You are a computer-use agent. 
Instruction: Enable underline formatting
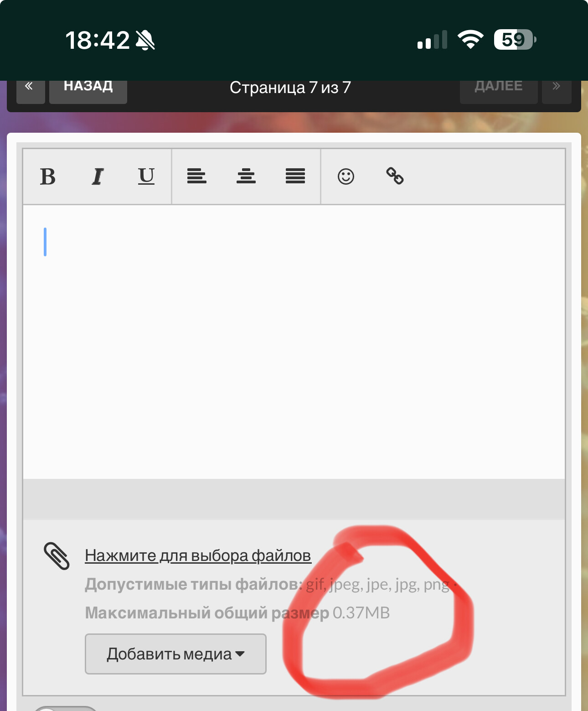click(x=146, y=176)
